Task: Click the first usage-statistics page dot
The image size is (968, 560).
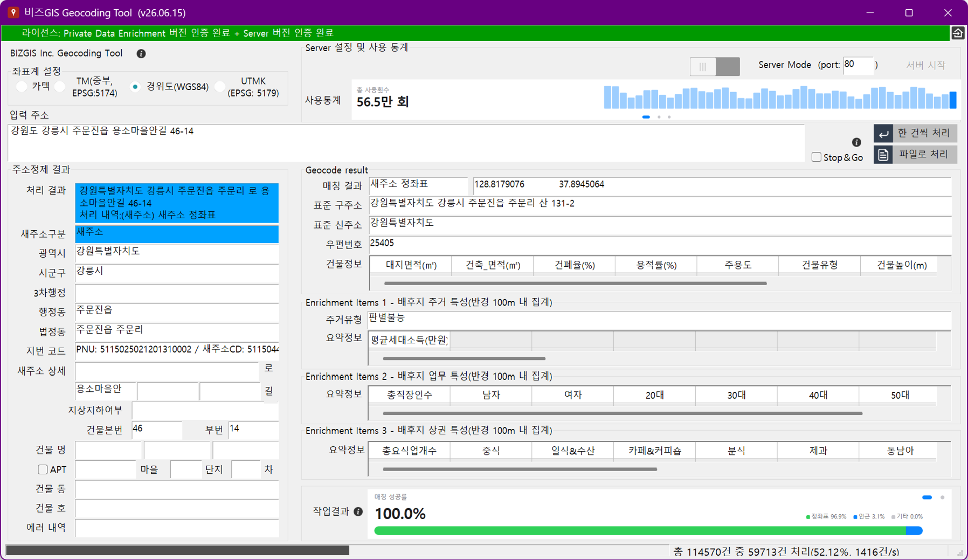Action: coord(646,117)
